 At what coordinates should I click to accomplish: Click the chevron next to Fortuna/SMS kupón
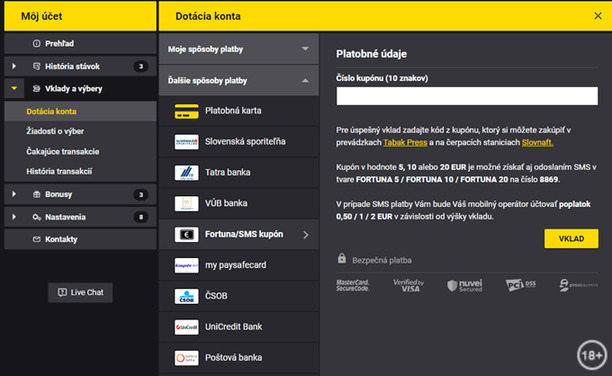point(306,235)
